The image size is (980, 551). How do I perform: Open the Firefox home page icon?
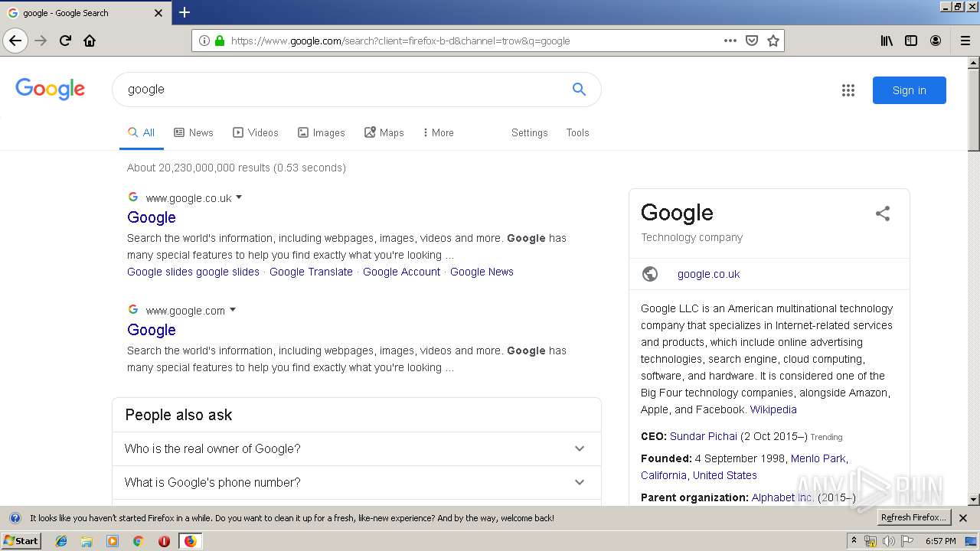coord(90,41)
